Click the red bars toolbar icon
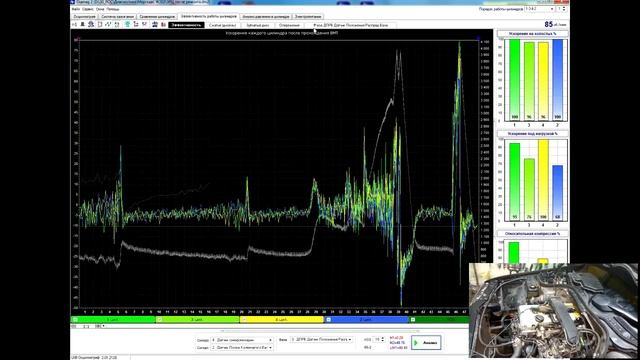Image resolution: width=640 pixels, height=360 pixels. click(163, 25)
